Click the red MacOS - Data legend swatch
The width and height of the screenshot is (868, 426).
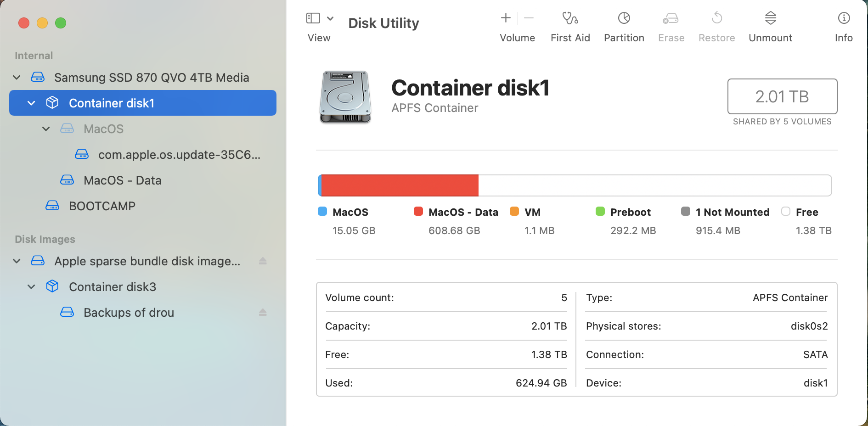418,211
